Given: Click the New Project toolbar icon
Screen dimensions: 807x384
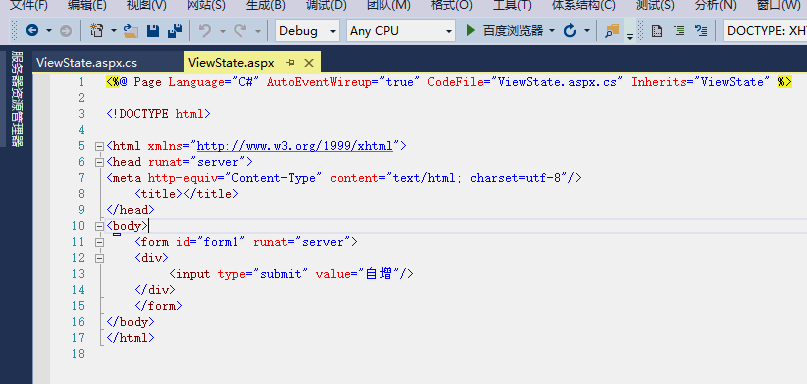Looking at the screenshot, I should point(96,31).
